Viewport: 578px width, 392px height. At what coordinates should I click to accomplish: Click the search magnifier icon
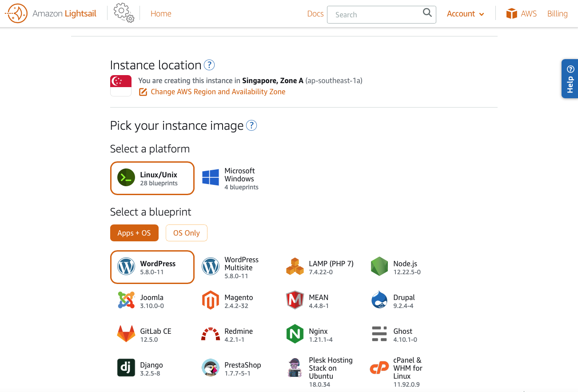(427, 13)
